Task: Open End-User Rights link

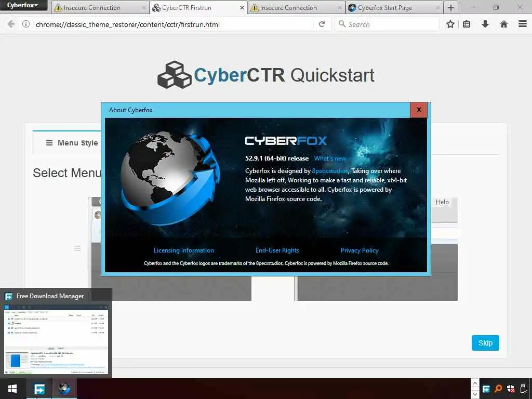Action: click(277, 250)
